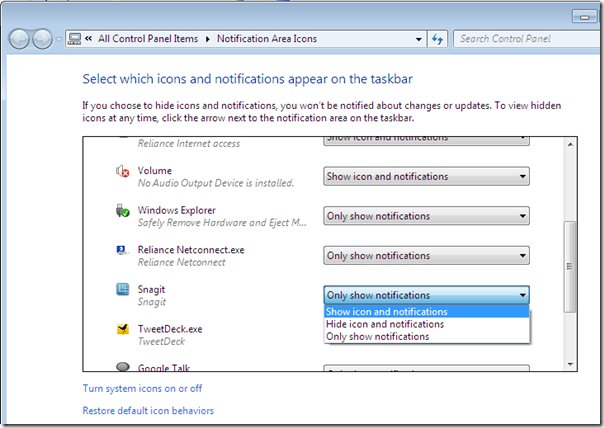Open the address bar history dropdown
The height and width of the screenshot is (428, 604).
(x=418, y=39)
